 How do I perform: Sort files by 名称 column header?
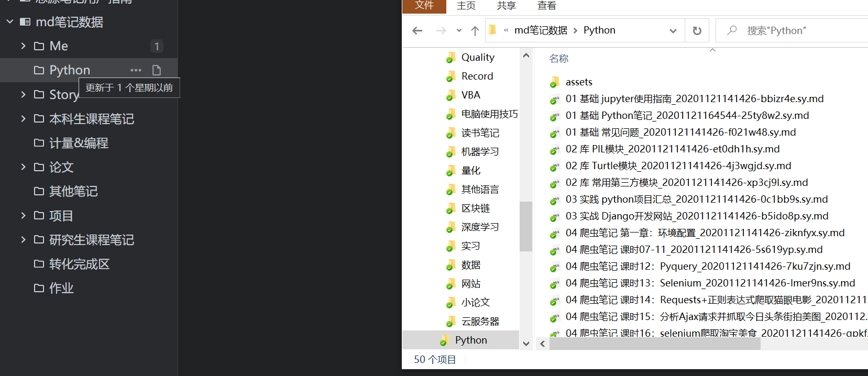coord(559,59)
